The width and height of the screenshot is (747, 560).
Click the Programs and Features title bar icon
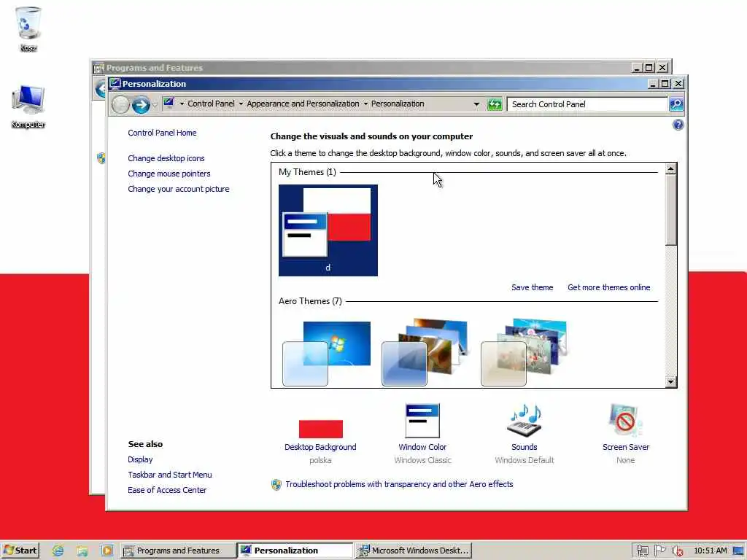pyautogui.click(x=98, y=68)
